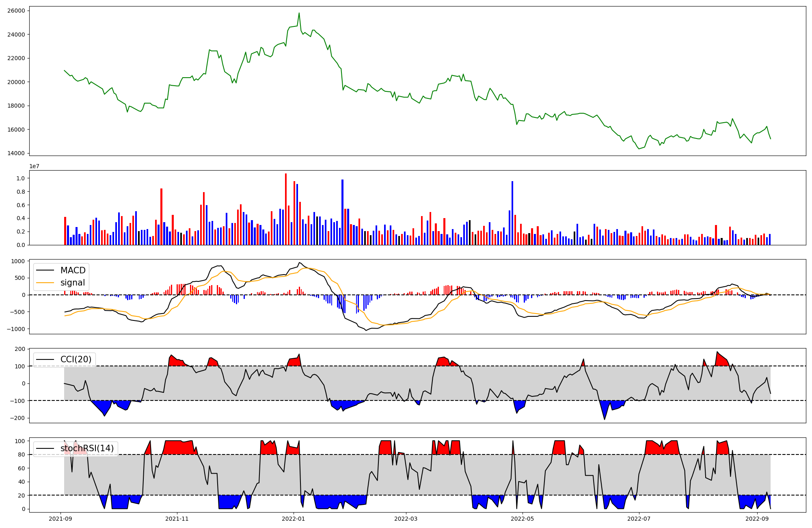Image resolution: width=812 pixels, height=528 pixels.
Task: Click the MACD legend entry
Action: pyautogui.click(x=73, y=270)
